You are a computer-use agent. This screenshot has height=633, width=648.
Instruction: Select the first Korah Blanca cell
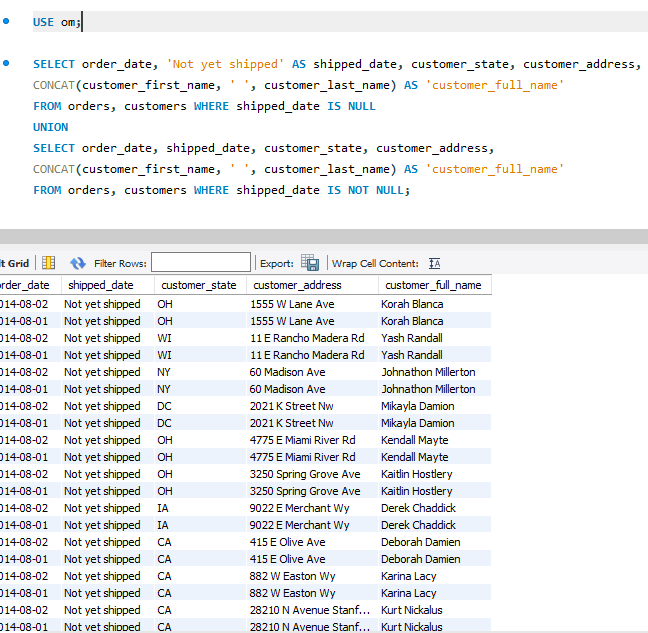pyautogui.click(x=411, y=304)
